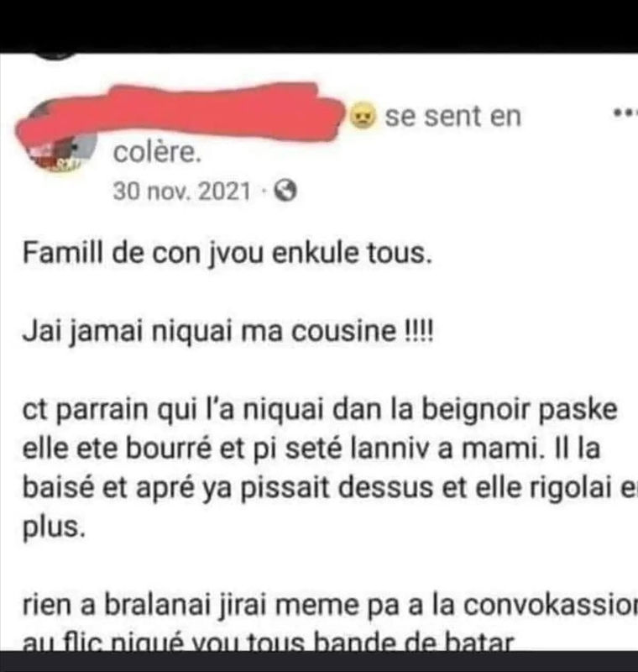Screen dimensions: 638x672
Task: Click the red-scribbled author name
Action: [x=180, y=113]
